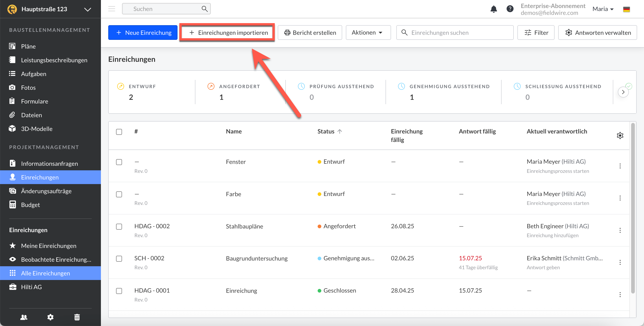Image resolution: width=644 pixels, height=326 pixels.
Task: Click table column settings gear icon
Action: [620, 136]
